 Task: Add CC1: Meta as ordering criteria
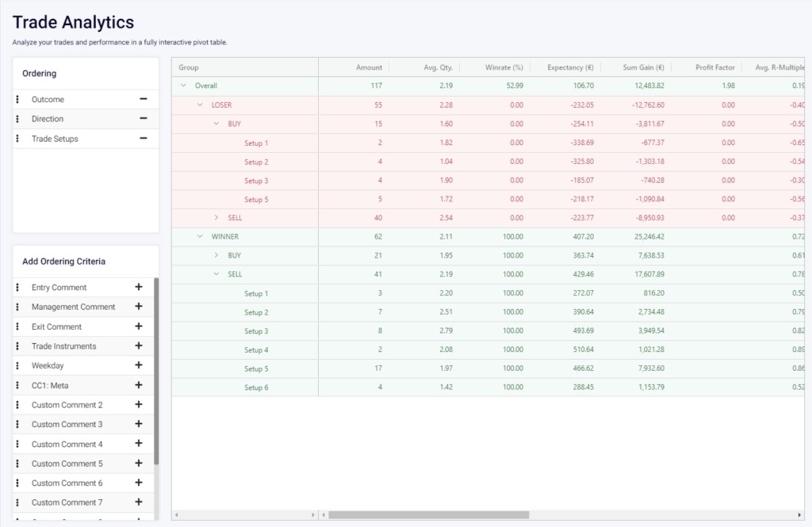pyautogui.click(x=138, y=384)
